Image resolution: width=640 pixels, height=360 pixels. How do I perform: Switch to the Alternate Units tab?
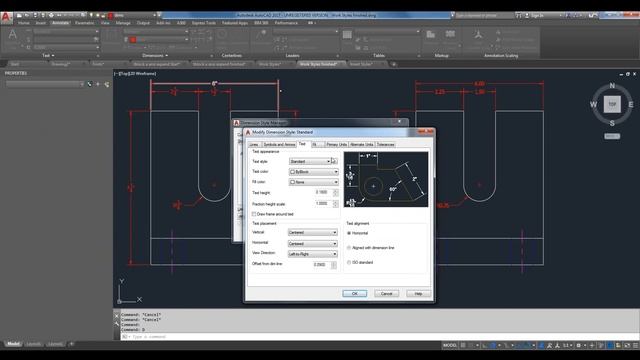click(362, 144)
